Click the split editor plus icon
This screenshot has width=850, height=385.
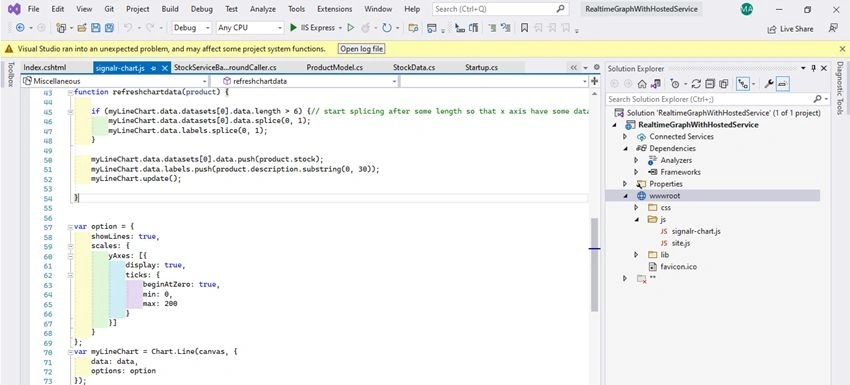[x=594, y=81]
